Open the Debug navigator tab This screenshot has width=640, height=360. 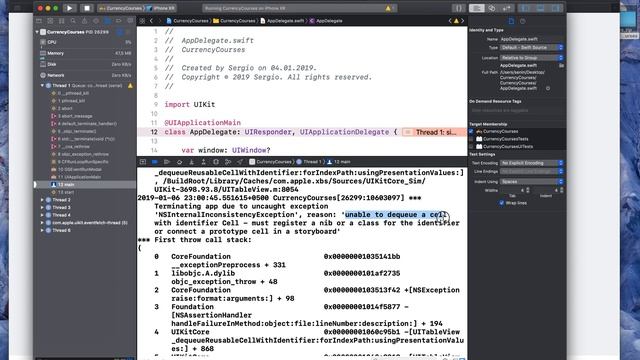coord(107,20)
